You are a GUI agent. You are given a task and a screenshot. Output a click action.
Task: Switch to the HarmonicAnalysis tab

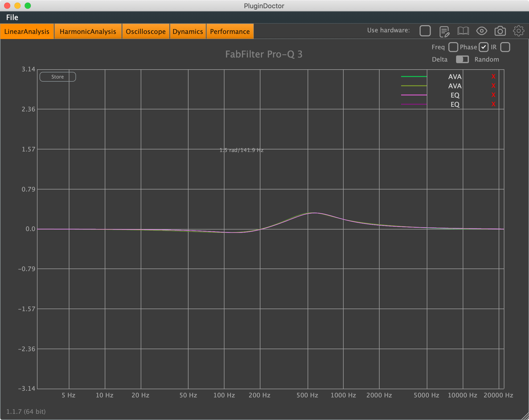88,31
